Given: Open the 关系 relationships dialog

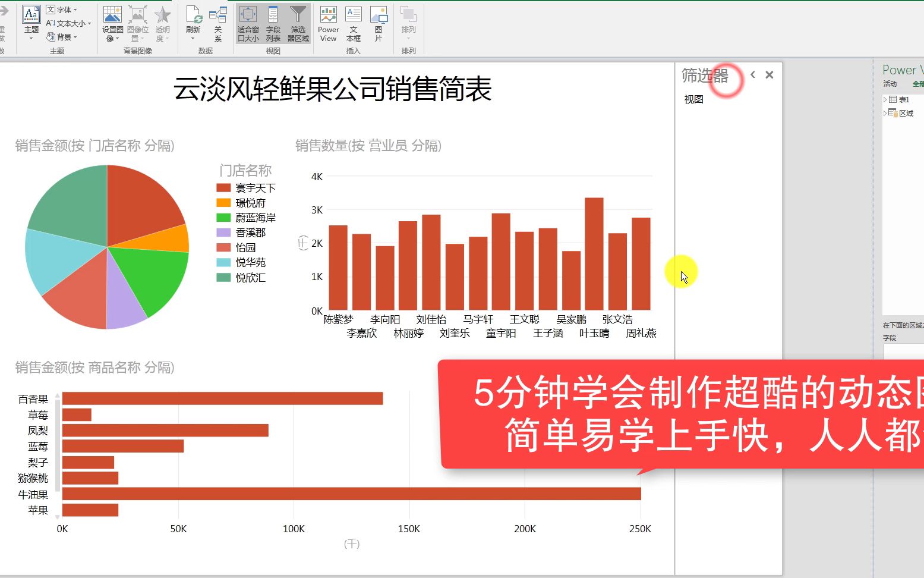Looking at the screenshot, I should coord(218,24).
